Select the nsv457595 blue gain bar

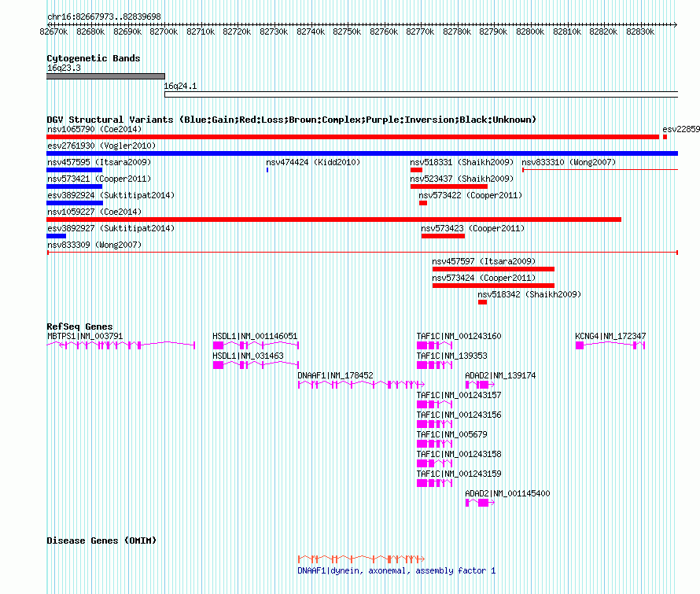(x=74, y=170)
